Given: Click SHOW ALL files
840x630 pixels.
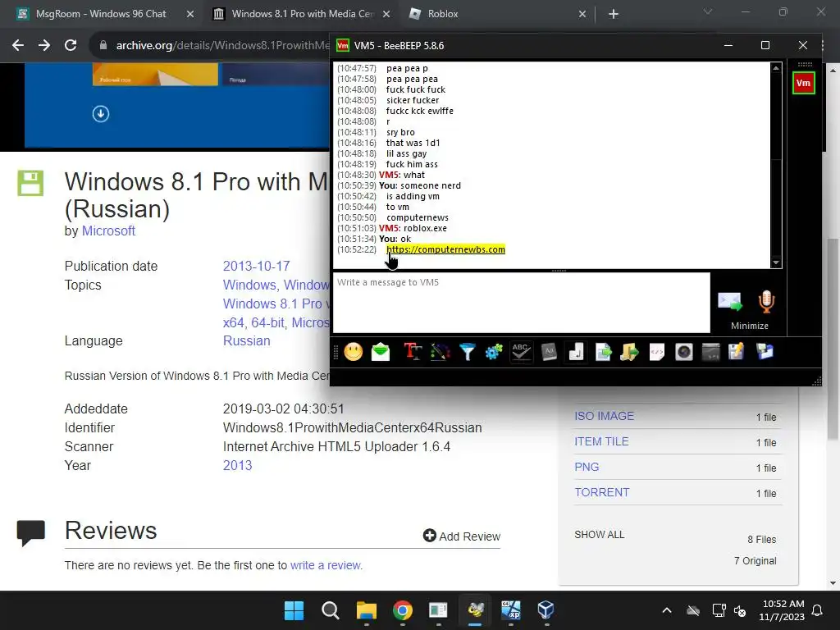Looking at the screenshot, I should [599, 535].
